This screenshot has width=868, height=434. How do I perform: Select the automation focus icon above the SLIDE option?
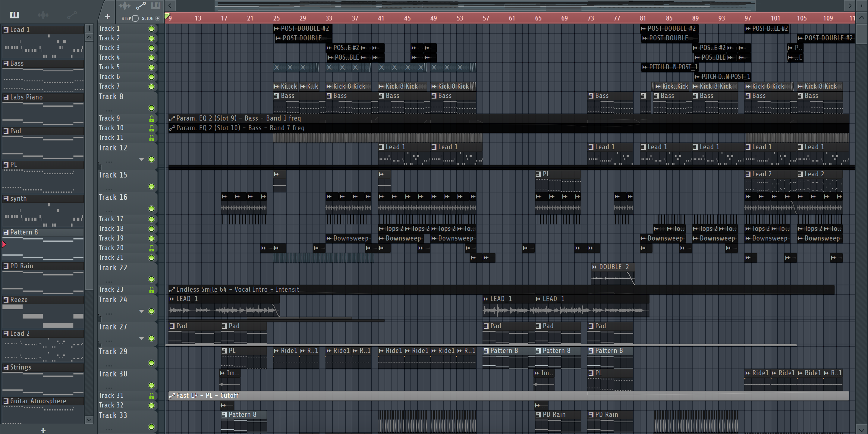140,6
